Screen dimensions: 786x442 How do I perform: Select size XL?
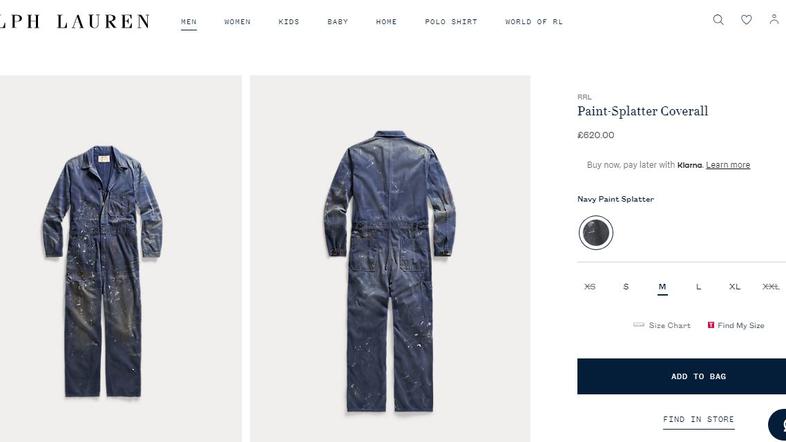pyautogui.click(x=734, y=287)
